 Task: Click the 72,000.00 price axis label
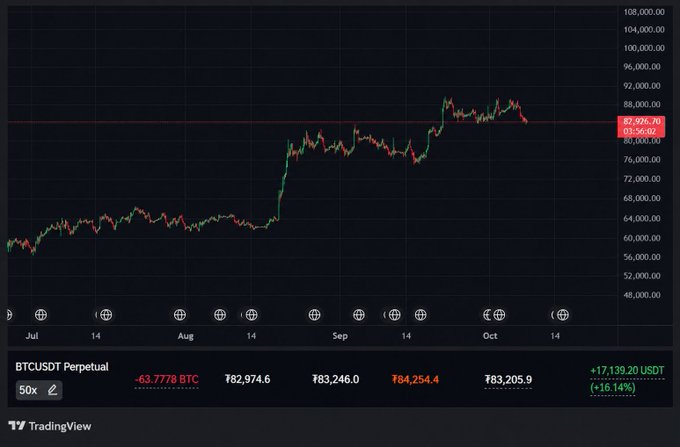coord(642,179)
